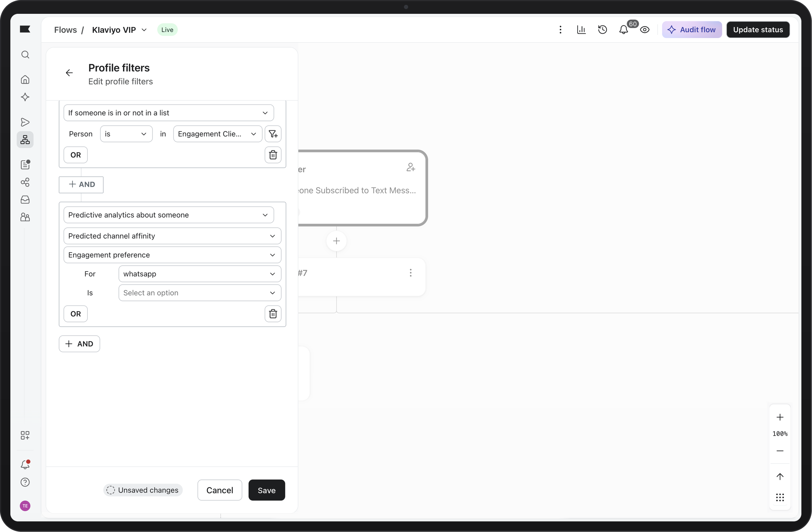Open 'Predictive analytics about someone' dropdown
Screen dimensions: 812x532
[169, 215]
